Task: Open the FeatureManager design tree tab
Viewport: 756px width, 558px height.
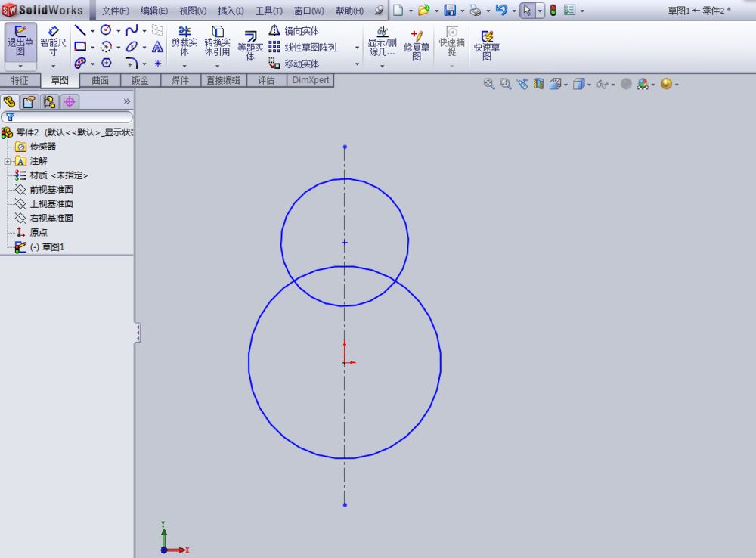Action: coord(10,102)
